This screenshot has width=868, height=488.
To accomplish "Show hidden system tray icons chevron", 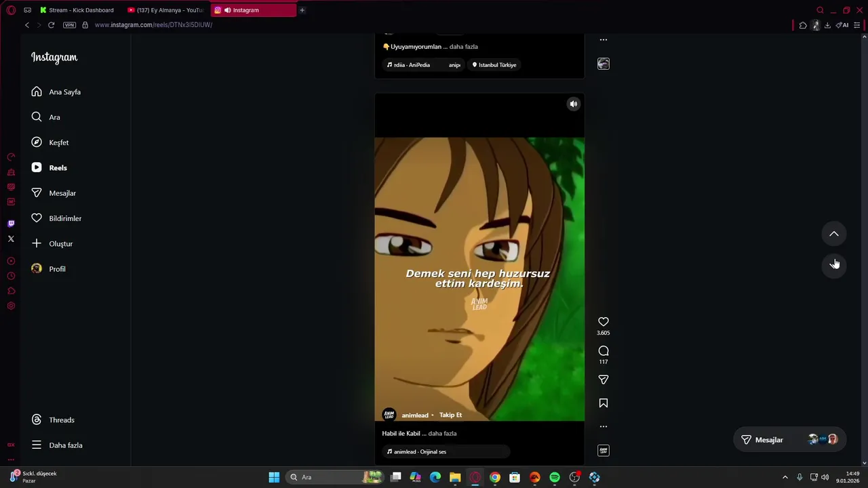I will point(785,477).
